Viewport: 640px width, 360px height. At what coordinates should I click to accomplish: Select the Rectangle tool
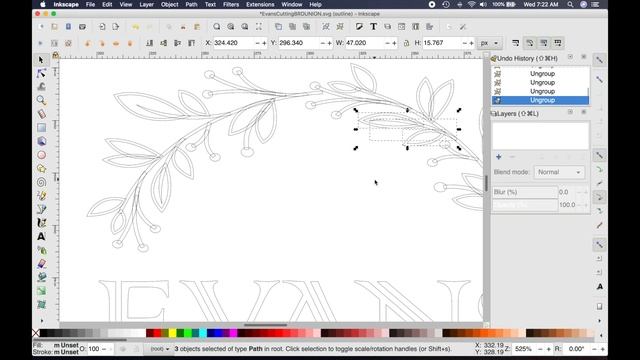tap(41, 128)
